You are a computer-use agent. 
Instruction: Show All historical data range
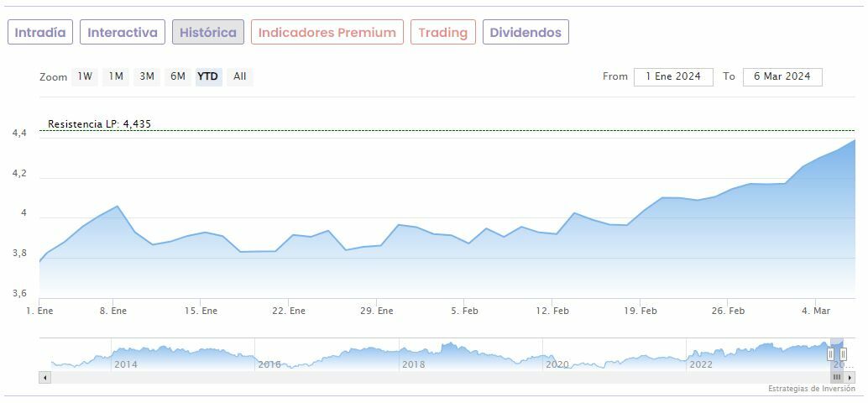click(x=240, y=76)
